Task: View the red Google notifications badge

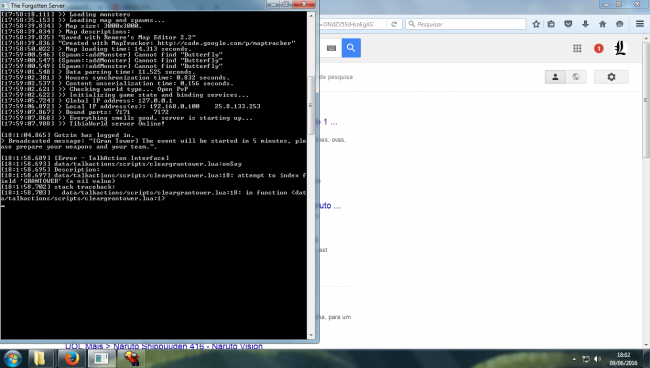Action: pyautogui.click(x=599, y=48)
